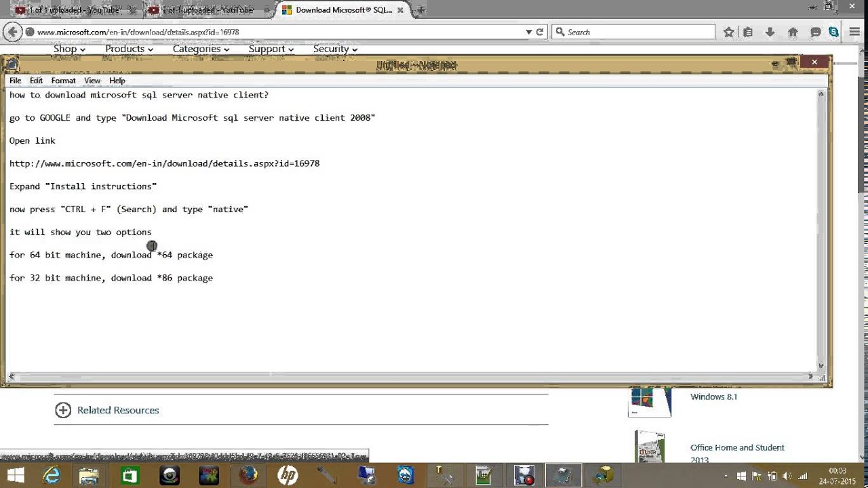This screenshot has height=488, width=868.
Task: Open the HP taskbar icon
Action: pyautogui.click(x=288, y=475)
